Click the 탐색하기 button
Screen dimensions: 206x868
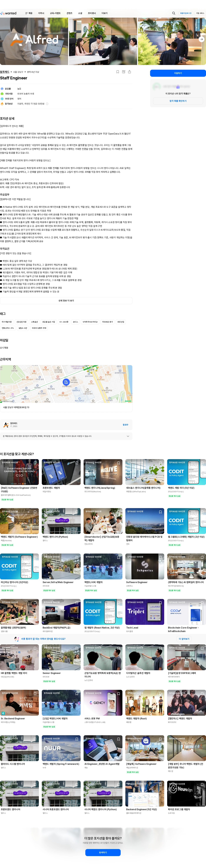point(103,853)
